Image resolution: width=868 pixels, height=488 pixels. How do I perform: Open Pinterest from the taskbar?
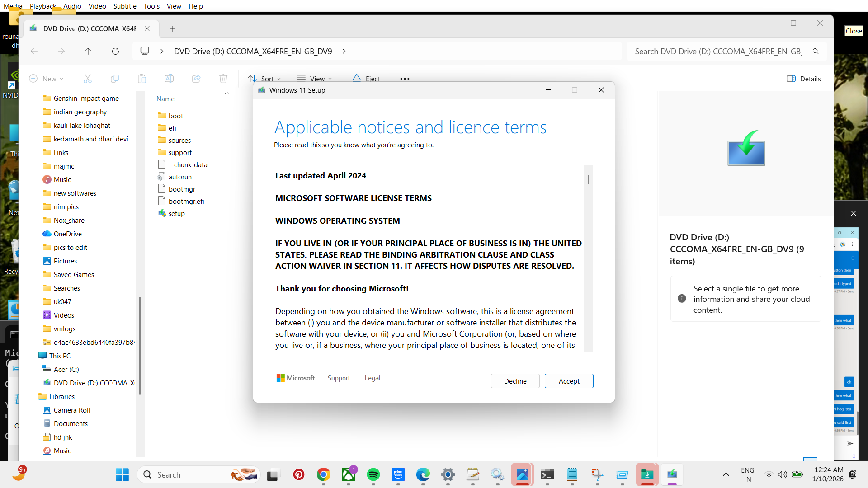click(x=299, y=475)
